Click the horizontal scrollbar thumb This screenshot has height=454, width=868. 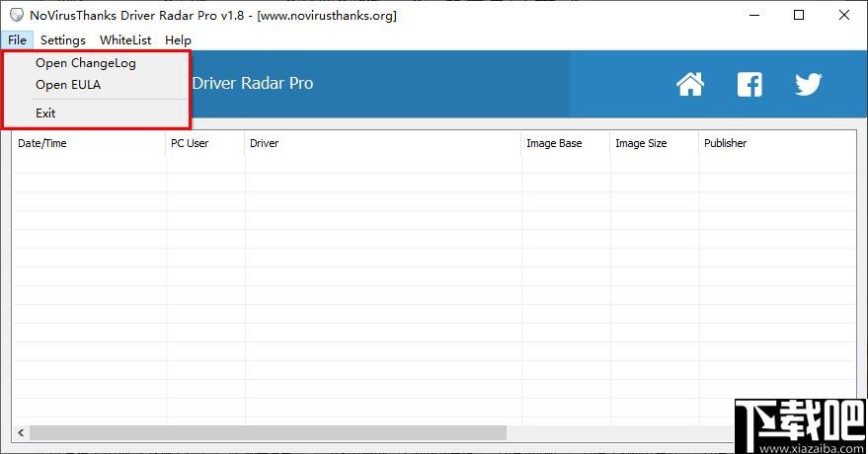click(x=268, y=433)
